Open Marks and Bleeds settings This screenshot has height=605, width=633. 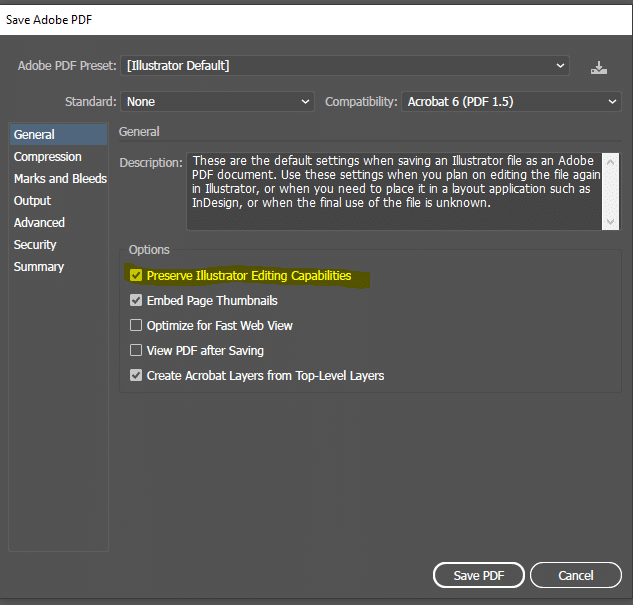tap(59, 178)
